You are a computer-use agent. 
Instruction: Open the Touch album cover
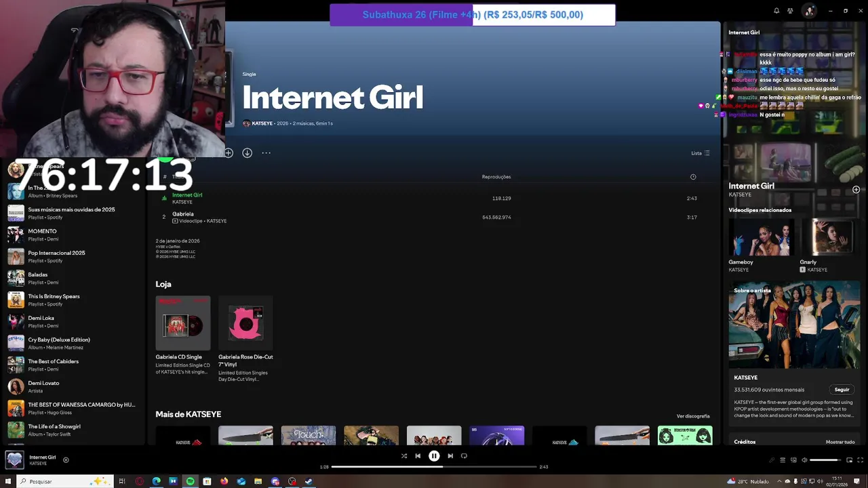coord(309,435)
